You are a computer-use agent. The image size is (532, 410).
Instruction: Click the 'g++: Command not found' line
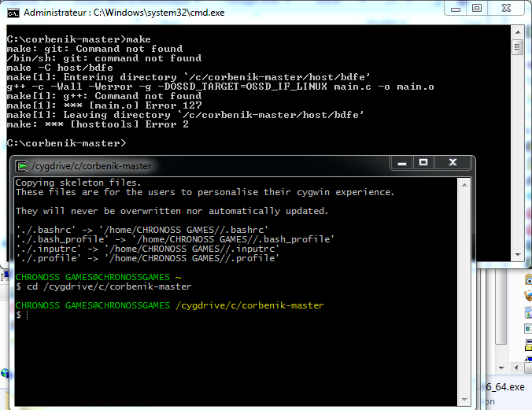(x=104, y=96)
